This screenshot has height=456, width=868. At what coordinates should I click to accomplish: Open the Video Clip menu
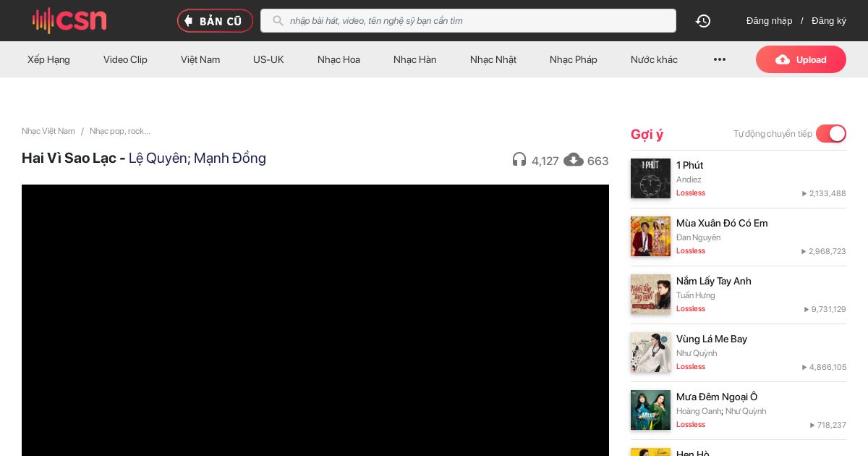coord(125,59)
